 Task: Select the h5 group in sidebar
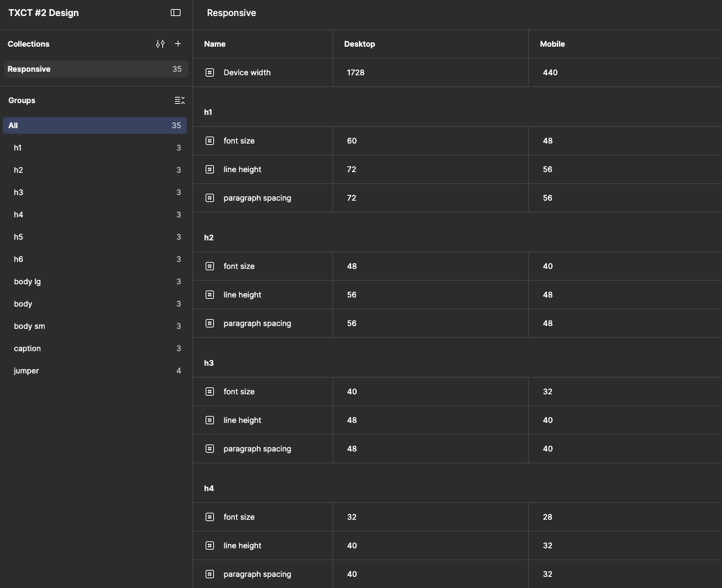coord(95,237)
